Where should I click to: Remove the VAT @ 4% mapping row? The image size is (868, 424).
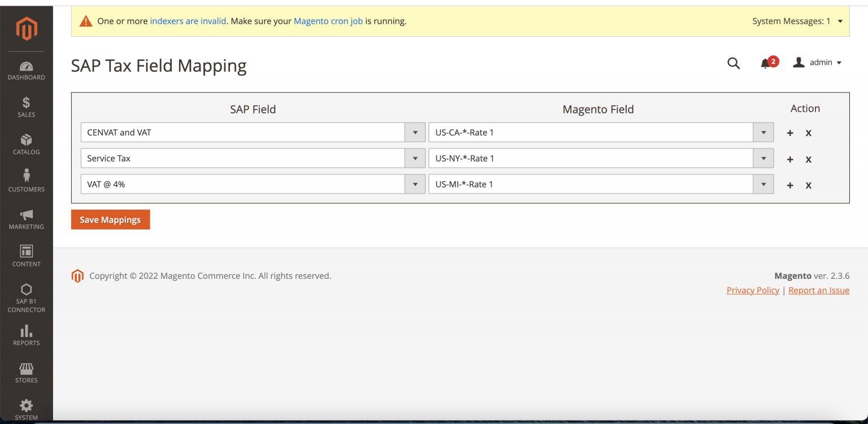pos(808,185)
